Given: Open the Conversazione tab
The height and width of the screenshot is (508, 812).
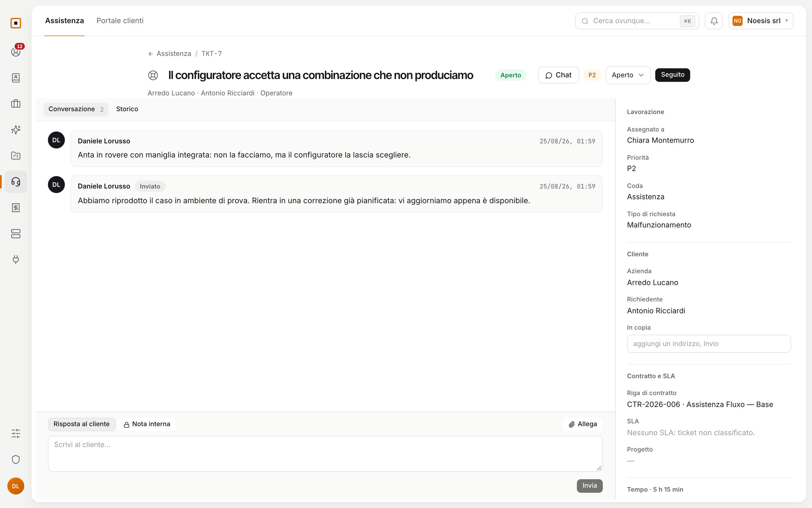Looking at the screenshot, I should (76, 109).
